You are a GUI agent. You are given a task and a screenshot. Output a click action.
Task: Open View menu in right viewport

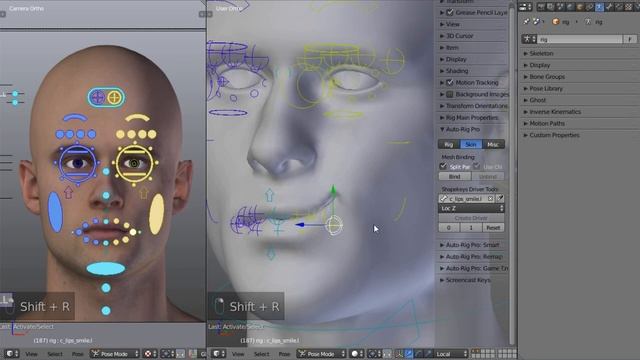click(238, 354)
